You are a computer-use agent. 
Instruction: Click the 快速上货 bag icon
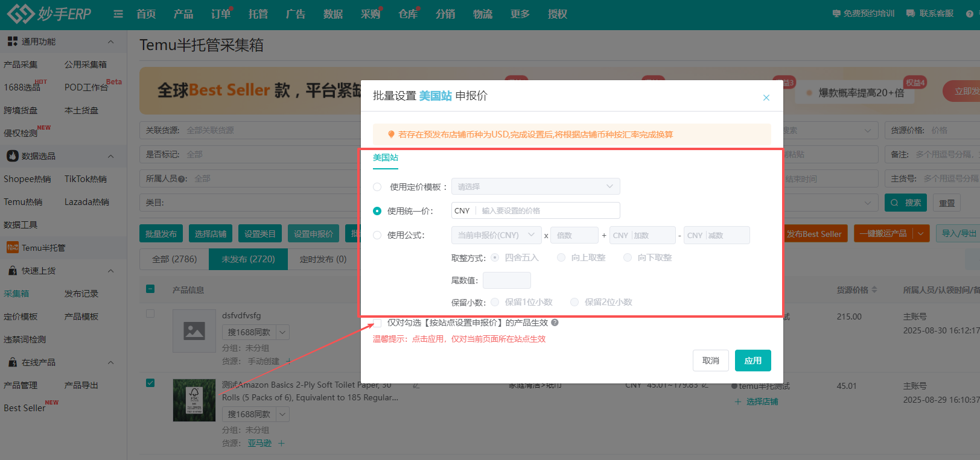tap(12, 271)
